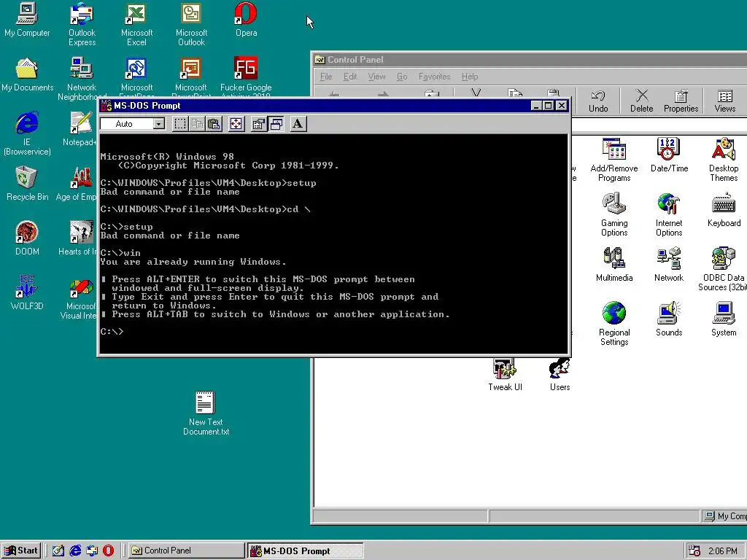Viewport: 747px width, 560px height.
Task: Click MS-DOS Prompt taskbar button
Action: point(306,551)
